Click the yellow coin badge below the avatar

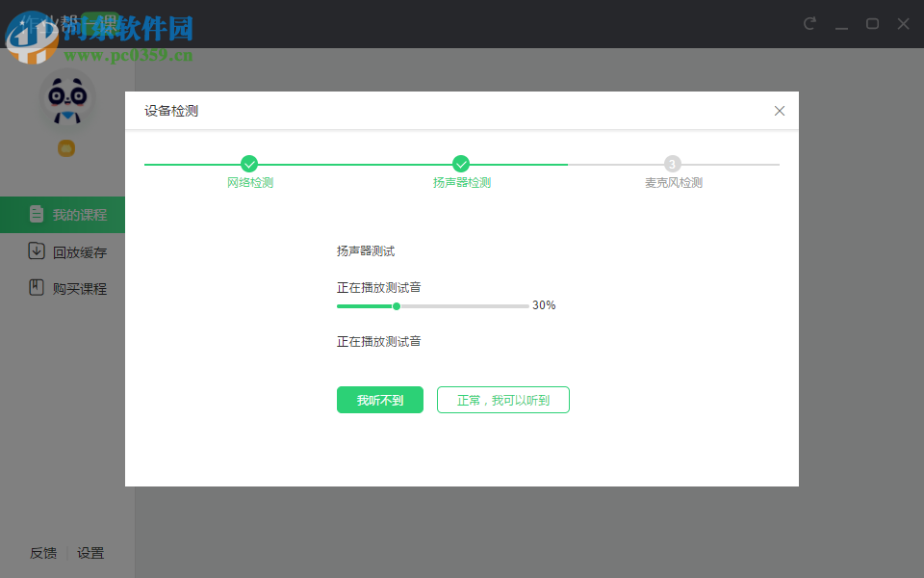pyautogui.click(x=65, y=148)
